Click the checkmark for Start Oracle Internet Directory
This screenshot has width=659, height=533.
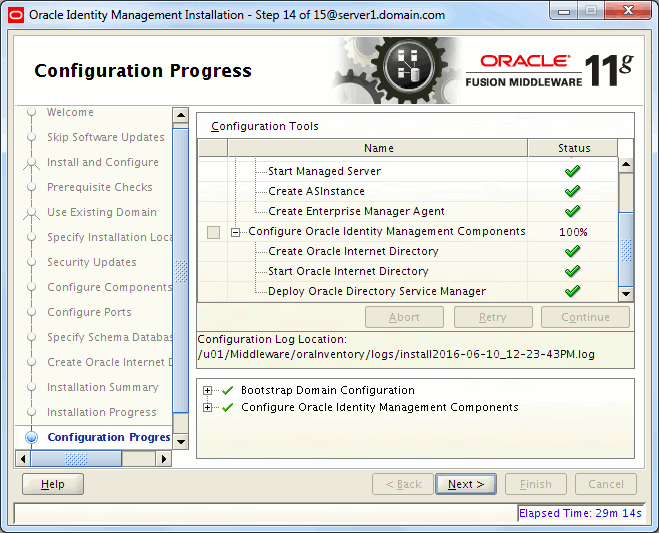tap(572, 271)
